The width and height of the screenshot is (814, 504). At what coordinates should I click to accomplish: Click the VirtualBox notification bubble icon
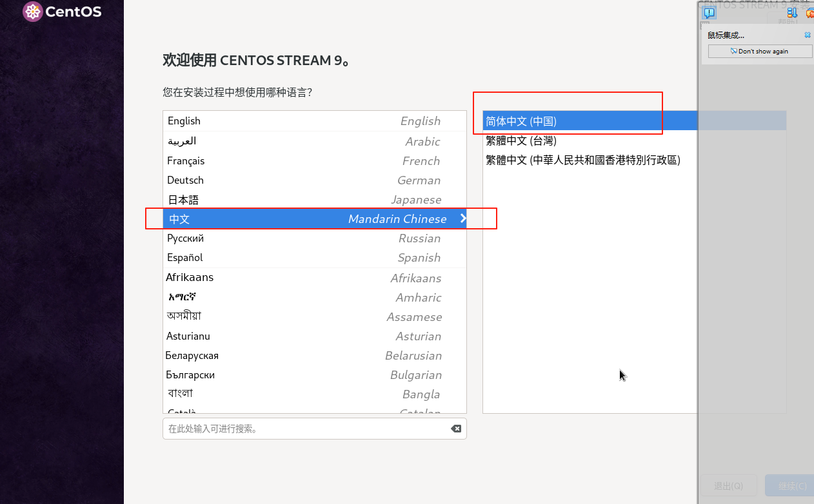[710, 12]
